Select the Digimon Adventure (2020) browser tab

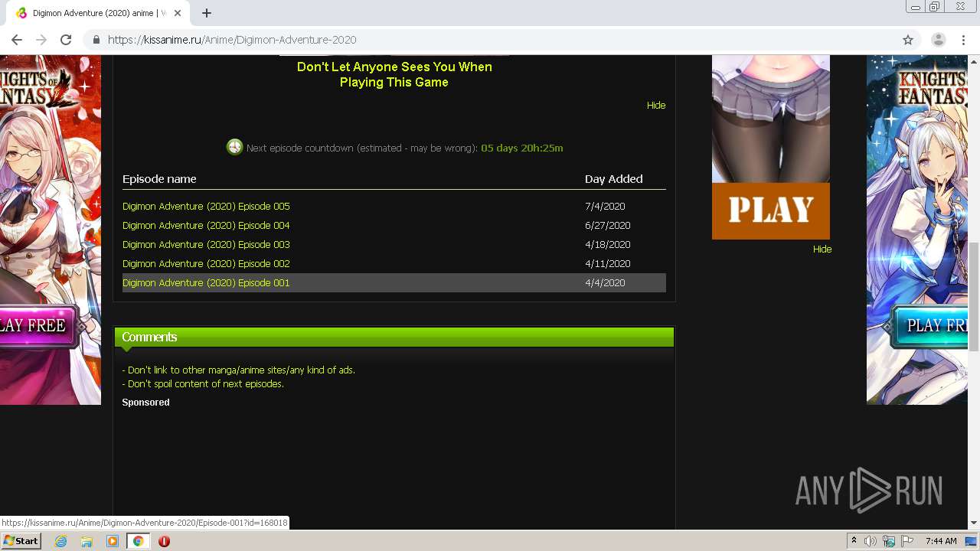point(98,13)
